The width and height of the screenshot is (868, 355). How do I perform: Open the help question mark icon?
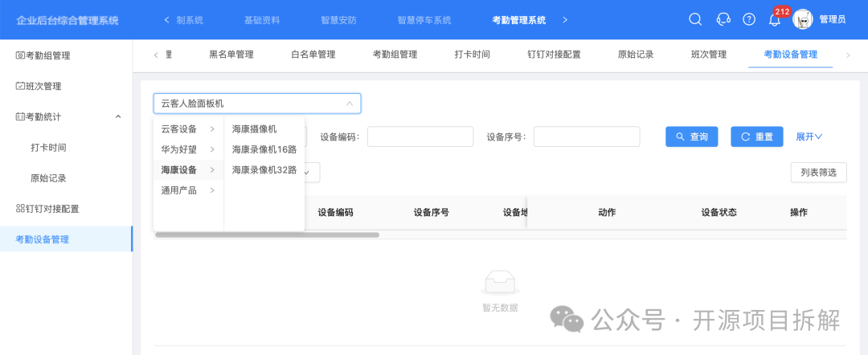[x=749, y=19]
